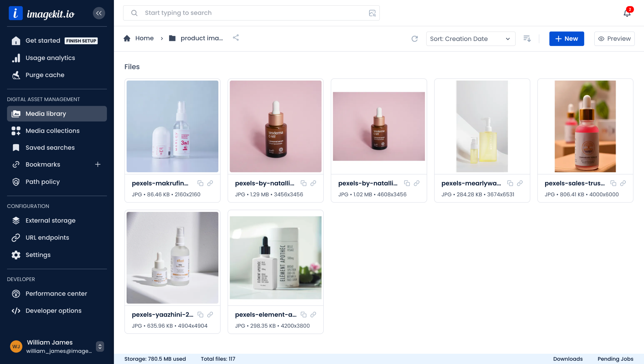The height and width of the screenshot is (364, 644).
Task: Open search by image icon
Action: click(372, 13)
